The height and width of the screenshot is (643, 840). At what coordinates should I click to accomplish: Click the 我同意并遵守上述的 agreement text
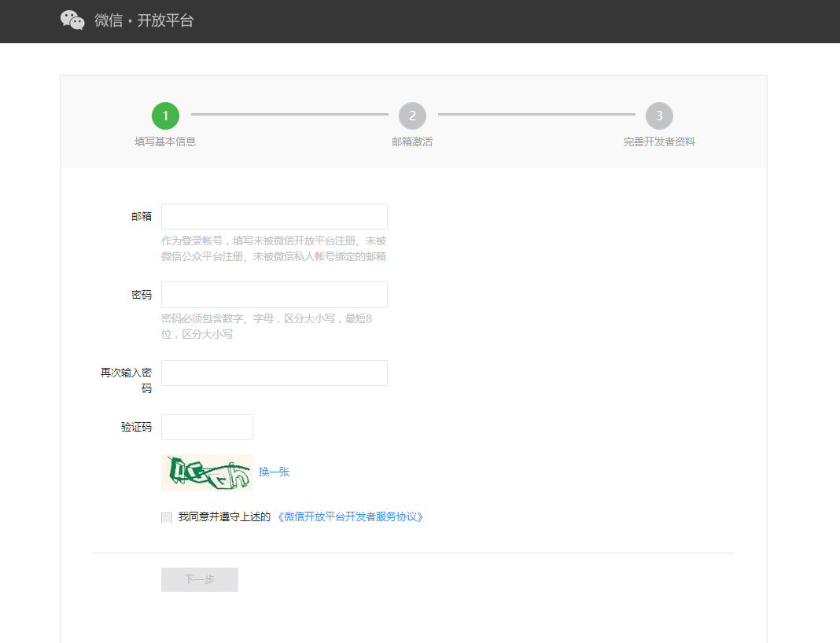click(224, 516)
